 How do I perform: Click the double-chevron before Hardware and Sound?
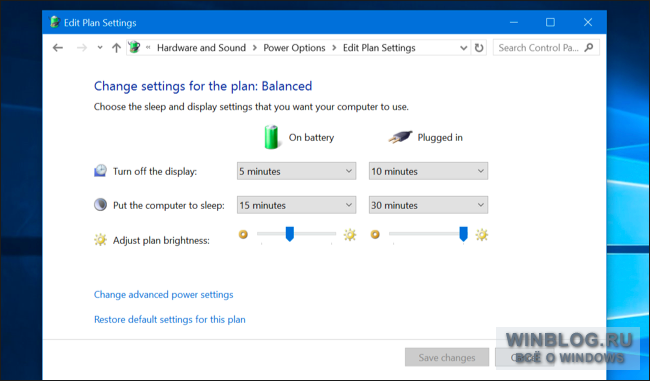click(x=148, y=48)
